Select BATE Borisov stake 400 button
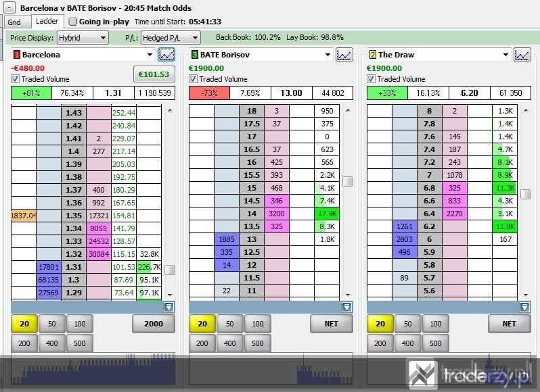 [x=230, y=343]
